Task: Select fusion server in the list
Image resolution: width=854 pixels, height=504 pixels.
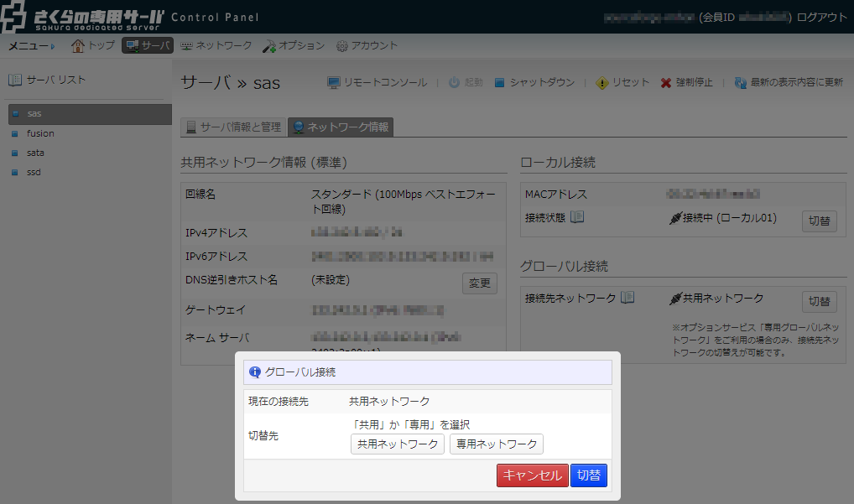Action: point(40,133)
